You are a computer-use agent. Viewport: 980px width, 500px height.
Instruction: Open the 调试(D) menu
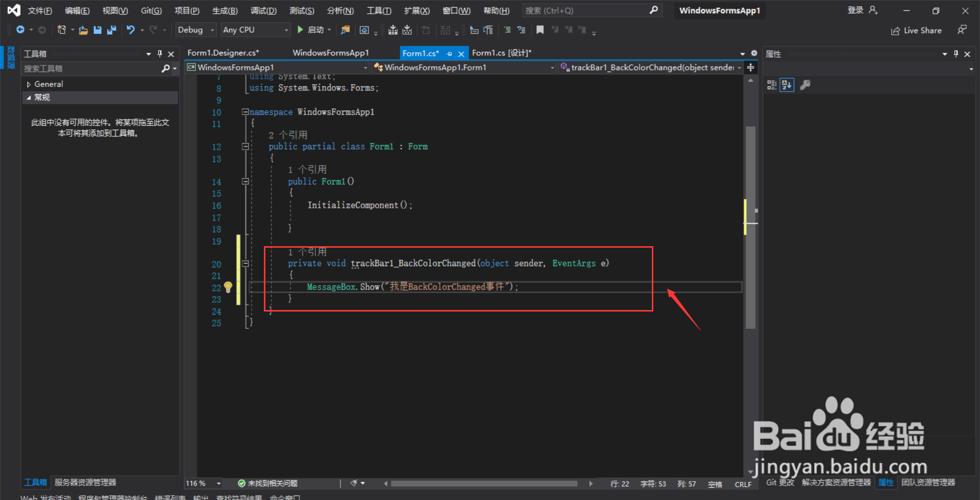tap(263, 11)
